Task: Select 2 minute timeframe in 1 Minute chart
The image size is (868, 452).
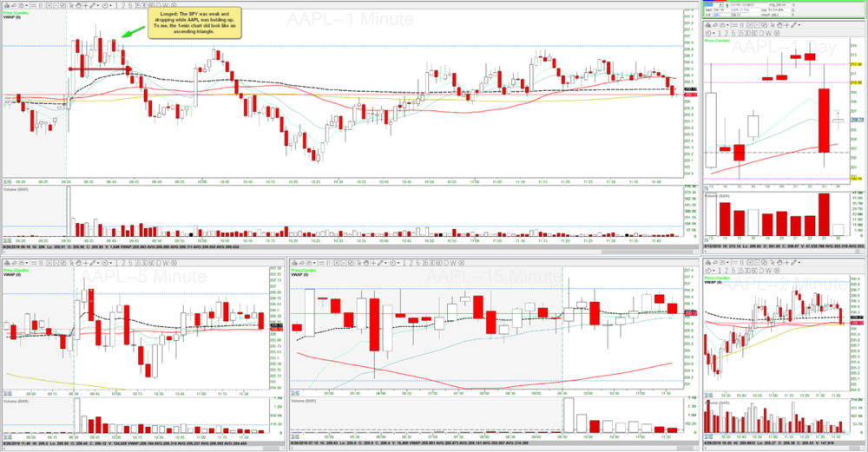Action: pyautogui.click(x=123, y=5)
